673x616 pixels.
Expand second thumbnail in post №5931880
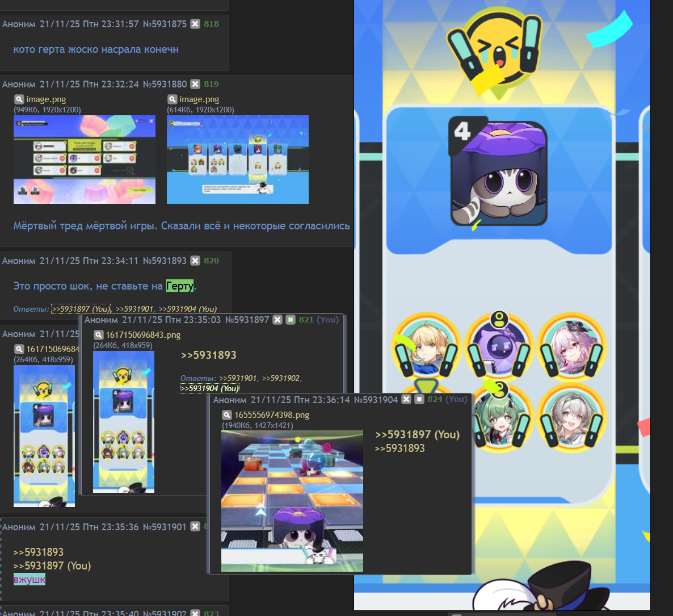click(x=238, y=160)
